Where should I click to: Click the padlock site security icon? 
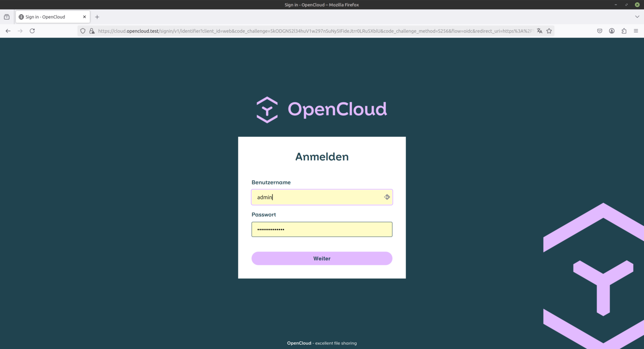click(92, 31)
